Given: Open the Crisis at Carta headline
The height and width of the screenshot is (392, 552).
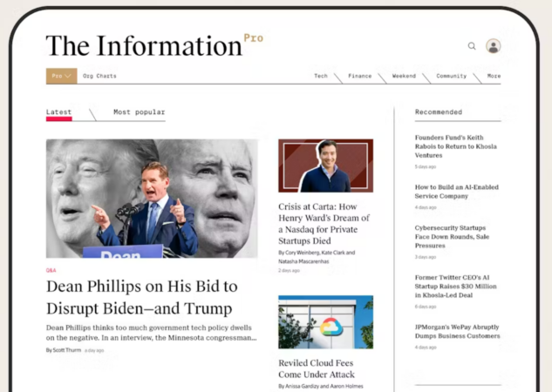Looking at the screenshot, I should pyautogui.click(x=324, y=224).
